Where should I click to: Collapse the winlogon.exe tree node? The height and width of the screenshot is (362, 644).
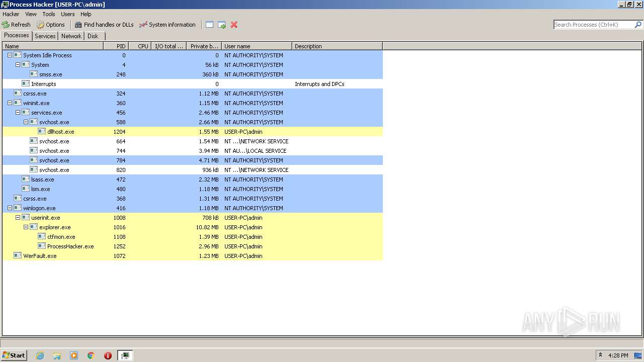tap(10, 208)
